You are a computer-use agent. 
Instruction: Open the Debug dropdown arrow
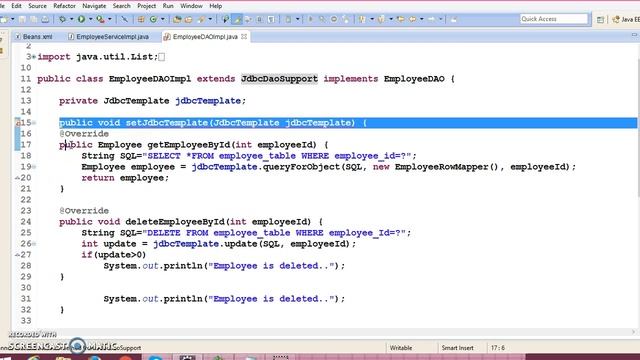click(71, 19)
